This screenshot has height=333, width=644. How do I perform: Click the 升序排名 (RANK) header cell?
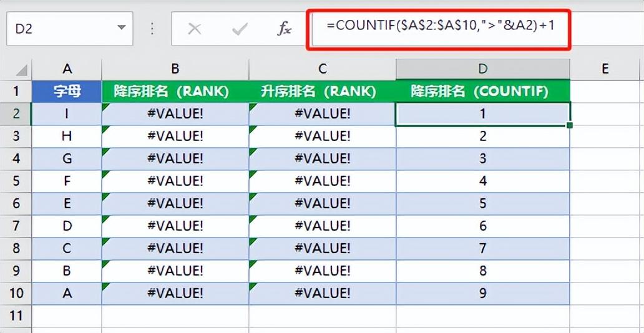(x=323, y=91)
